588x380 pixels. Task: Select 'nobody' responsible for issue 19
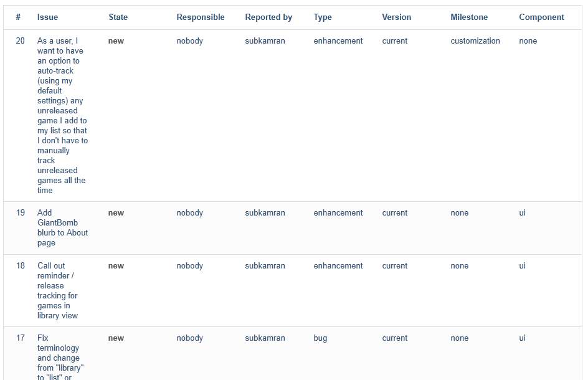[189, 212]
